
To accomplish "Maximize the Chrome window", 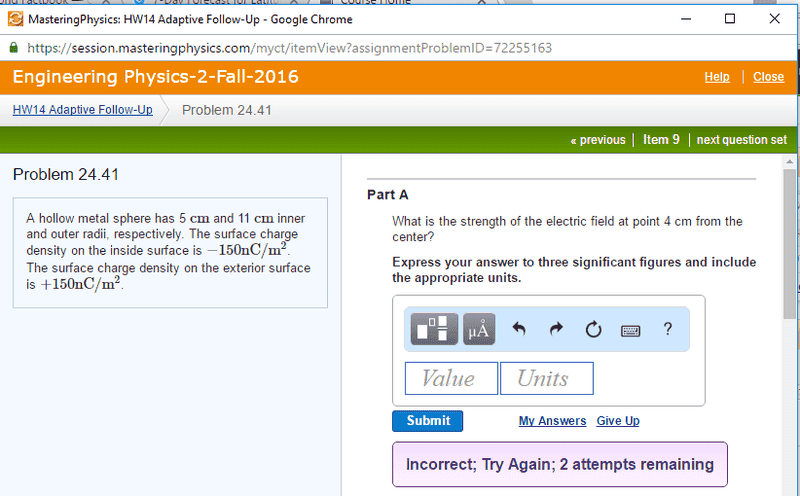I will tap(730, 19).
